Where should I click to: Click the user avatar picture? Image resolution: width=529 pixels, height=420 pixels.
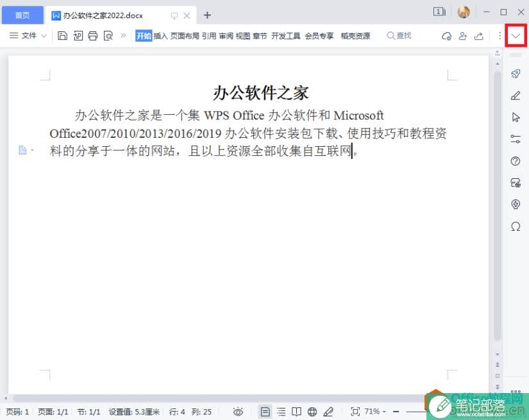coord(464,12)
